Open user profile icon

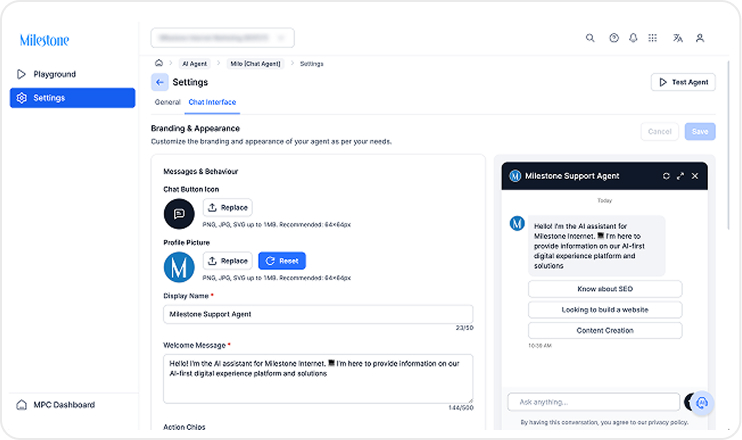[x=700, y=38]
